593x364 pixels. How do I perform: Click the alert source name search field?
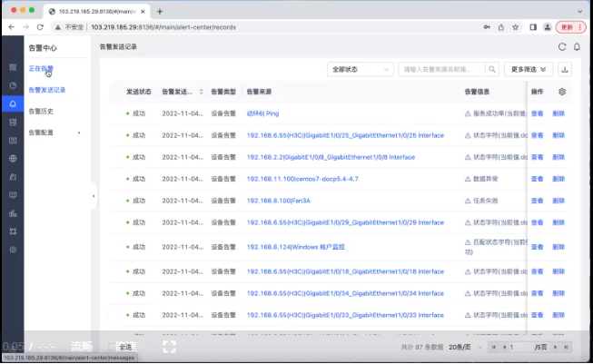click(441, 69)
